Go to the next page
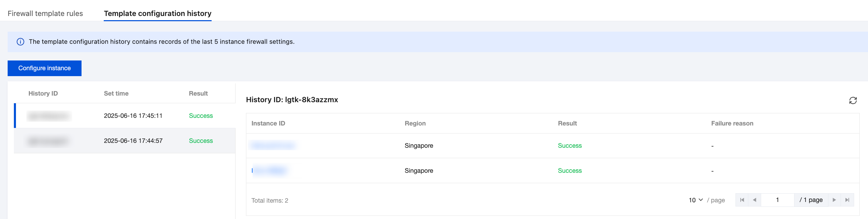Image resolution: width=868 pixels, height=219 pixels. 834,200
